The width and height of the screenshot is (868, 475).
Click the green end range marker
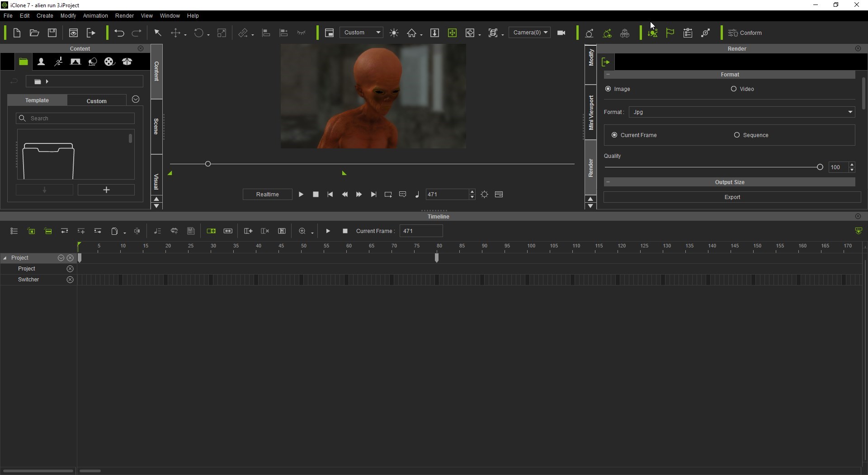coord(344,173)
